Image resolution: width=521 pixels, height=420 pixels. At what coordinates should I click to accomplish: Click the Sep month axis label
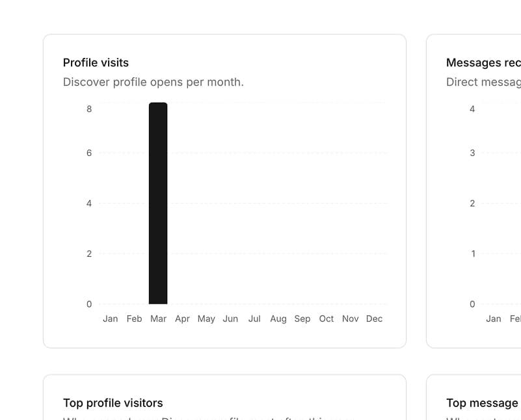[302, 319]
